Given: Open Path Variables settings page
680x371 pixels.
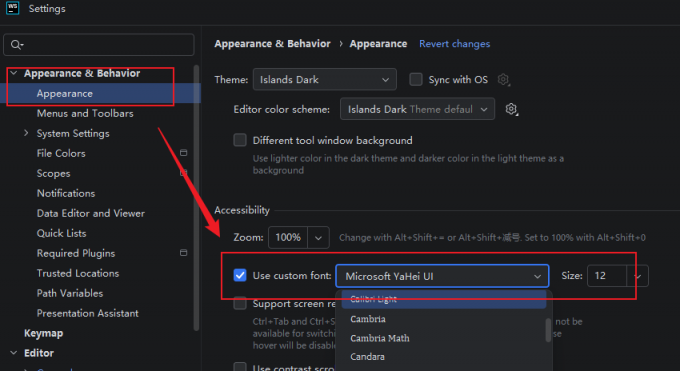Looking at the screenshot, I should 70,293.
